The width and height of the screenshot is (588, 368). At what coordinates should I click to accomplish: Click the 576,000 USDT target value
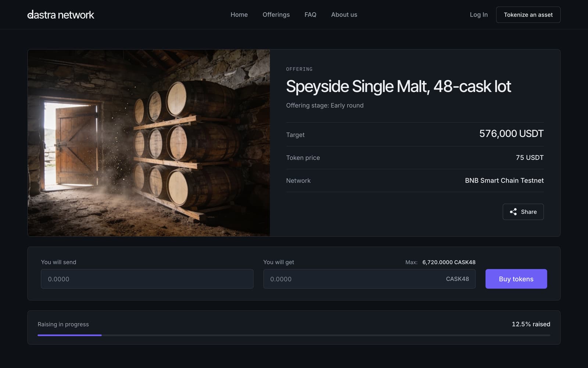(x=511, y=134)
